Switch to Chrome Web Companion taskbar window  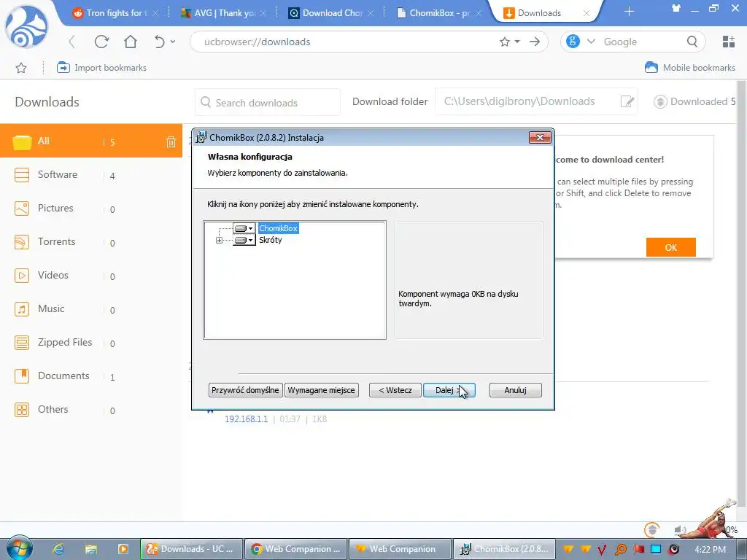[296, 549]
